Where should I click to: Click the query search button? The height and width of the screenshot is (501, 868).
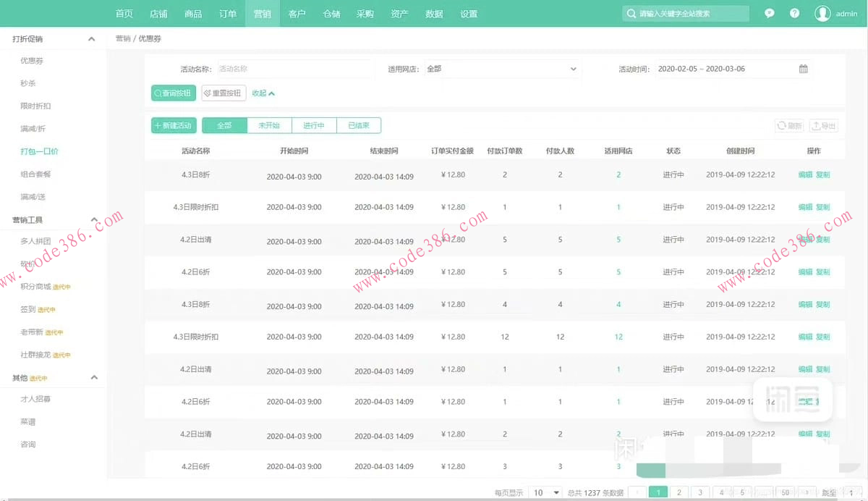[x=173, y=93]
